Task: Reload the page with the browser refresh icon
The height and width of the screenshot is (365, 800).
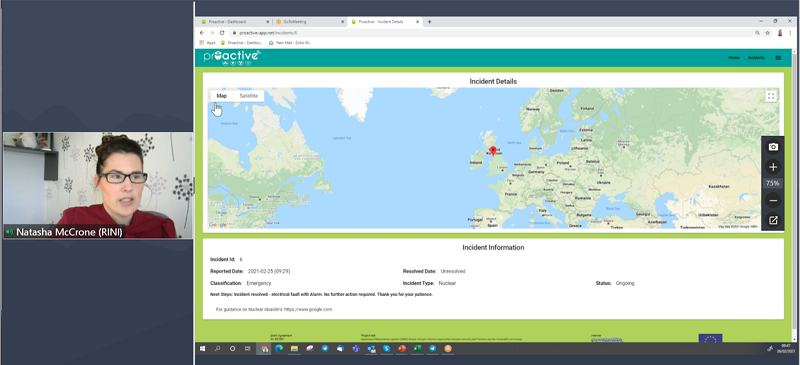Action: [222, 33]
